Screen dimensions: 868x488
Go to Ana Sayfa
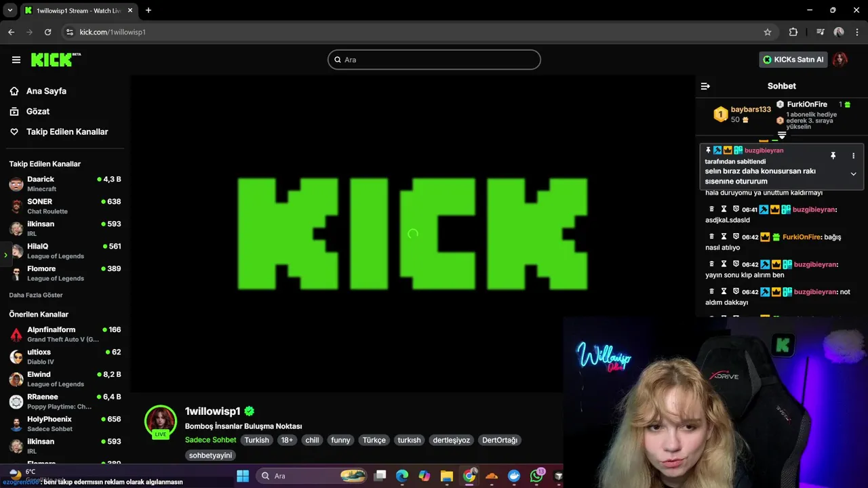[46, 91]
